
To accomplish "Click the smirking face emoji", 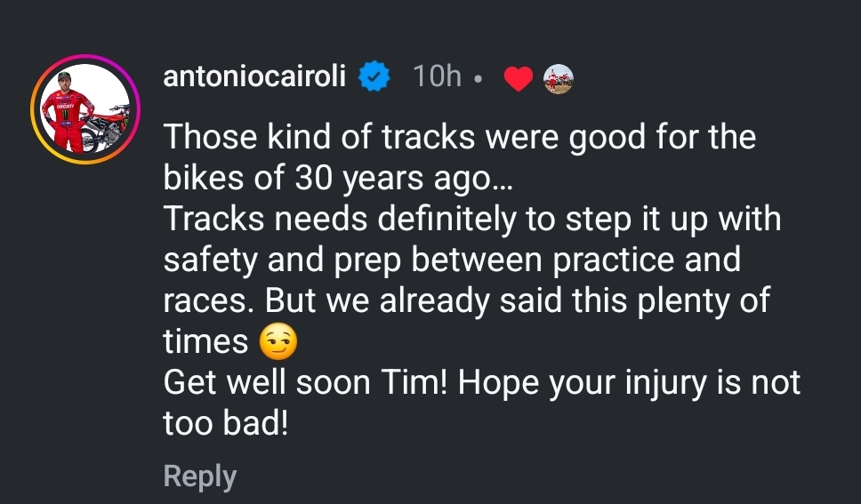I will (x=278, y=341).
